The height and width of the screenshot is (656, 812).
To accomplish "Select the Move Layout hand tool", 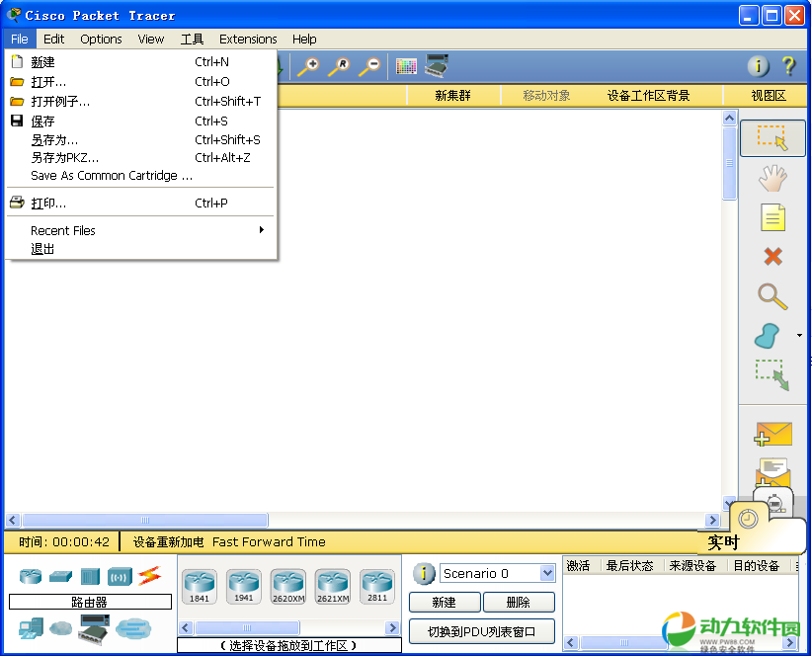I will coord(772,178).
